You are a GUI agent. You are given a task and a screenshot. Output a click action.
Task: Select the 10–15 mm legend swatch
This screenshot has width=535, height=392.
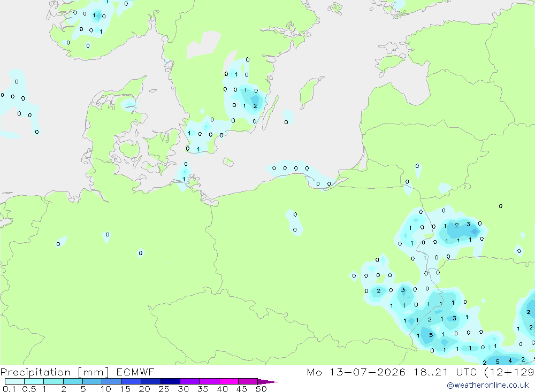click(x=112, y=381)
